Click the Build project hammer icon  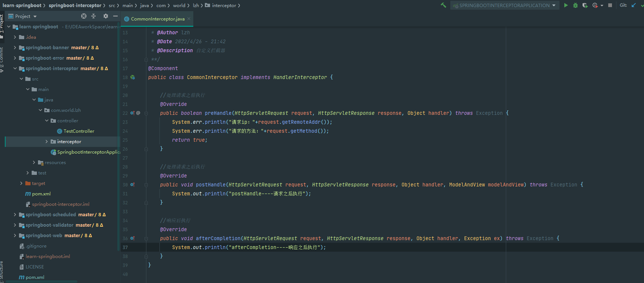coord(443,5)
